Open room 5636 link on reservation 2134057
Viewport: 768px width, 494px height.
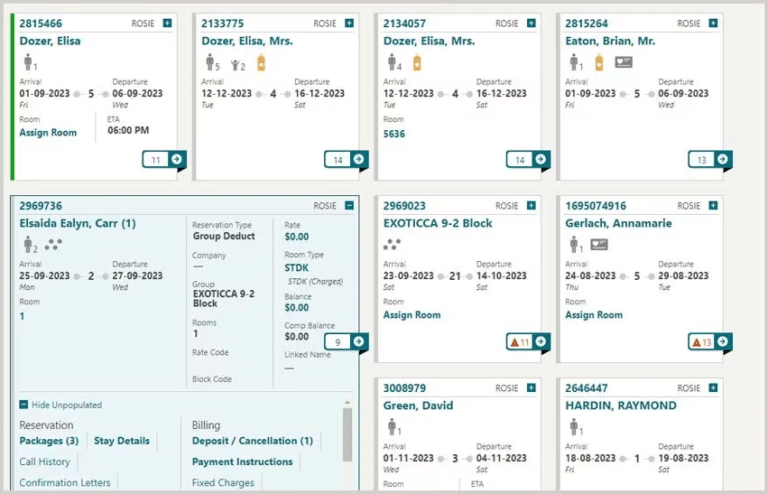tap(394, 133)
